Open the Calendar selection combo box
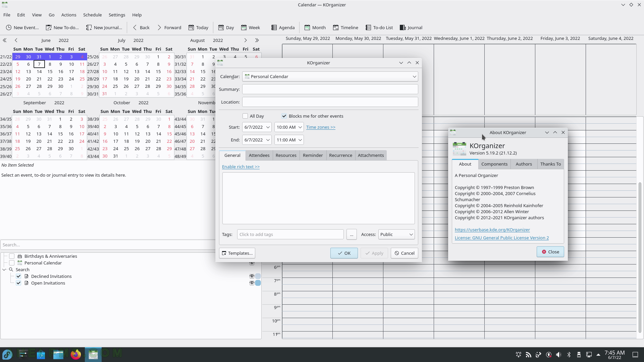The height and width of the screenshot is (362, 644). (330, 76)
